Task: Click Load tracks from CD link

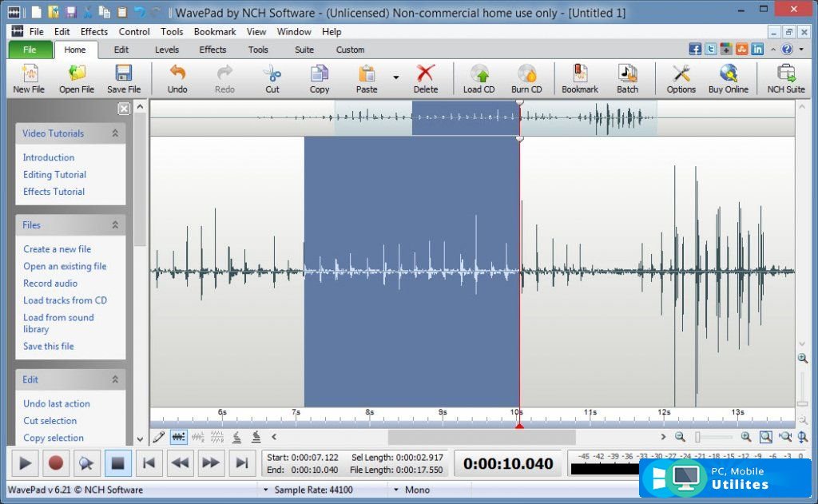Action: tap(65, 300)
